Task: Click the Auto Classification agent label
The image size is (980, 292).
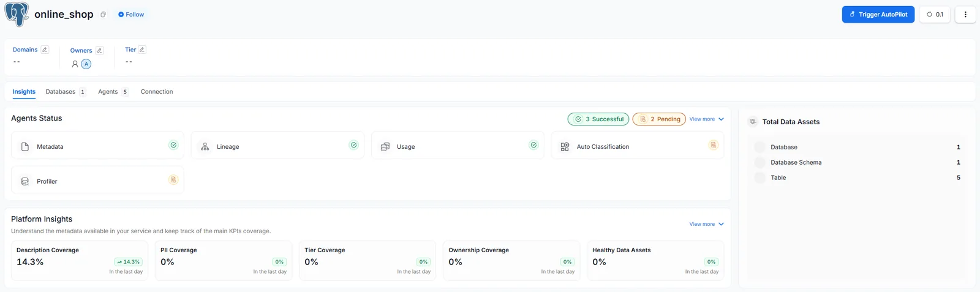Action: pyautogui.click(x=603, y=147)
